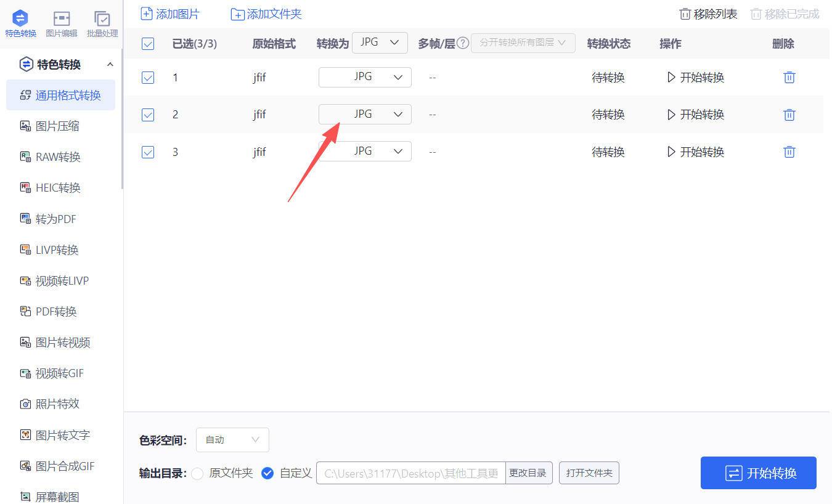Click the 图片转文字 sidebar icon
The image size is (832, 504).
point(25,435)
